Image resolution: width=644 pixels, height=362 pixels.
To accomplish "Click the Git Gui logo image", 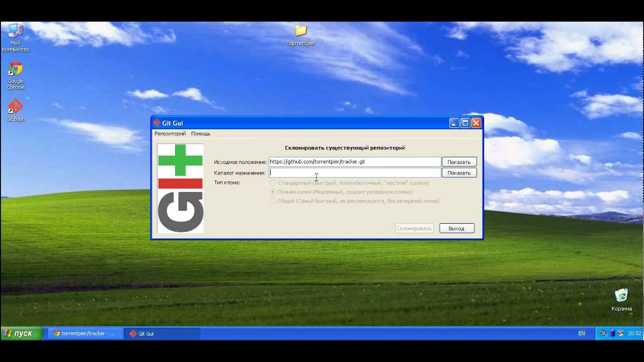I will (181, 189).
